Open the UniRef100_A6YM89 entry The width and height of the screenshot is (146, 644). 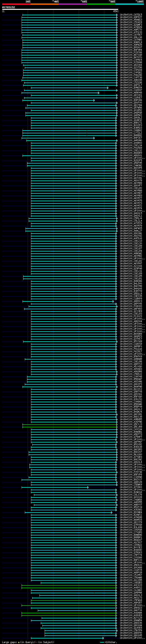(131, 183)
